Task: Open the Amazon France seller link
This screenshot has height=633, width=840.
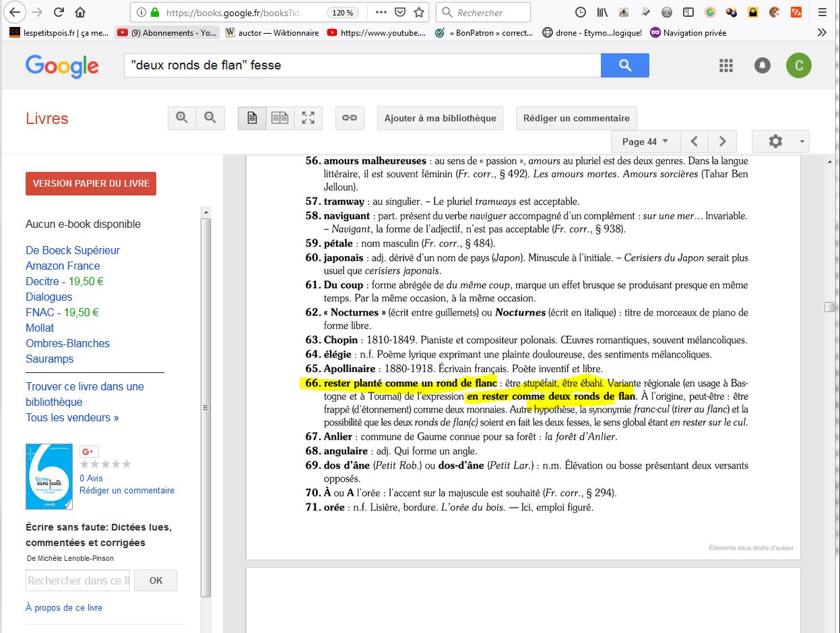Action: point(63,266)
